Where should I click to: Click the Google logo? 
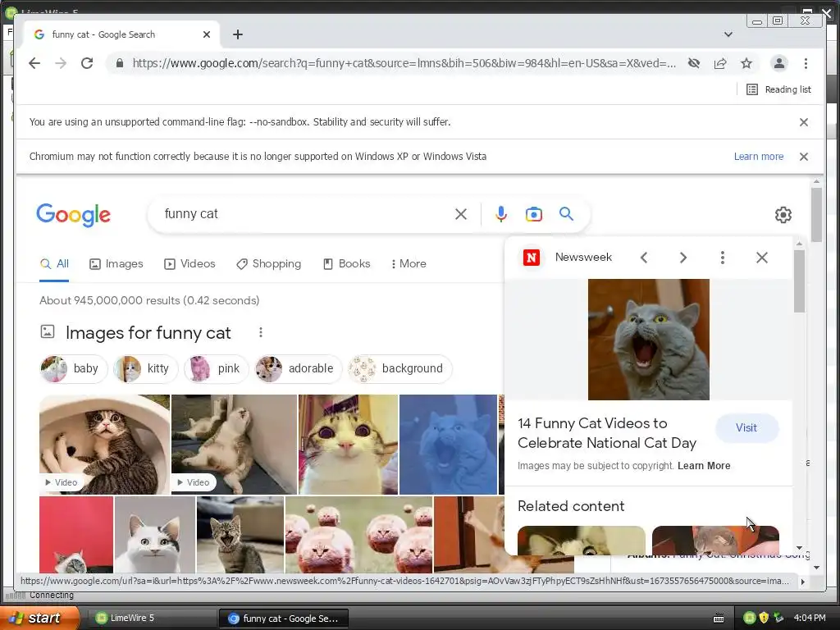coord(73,215)
